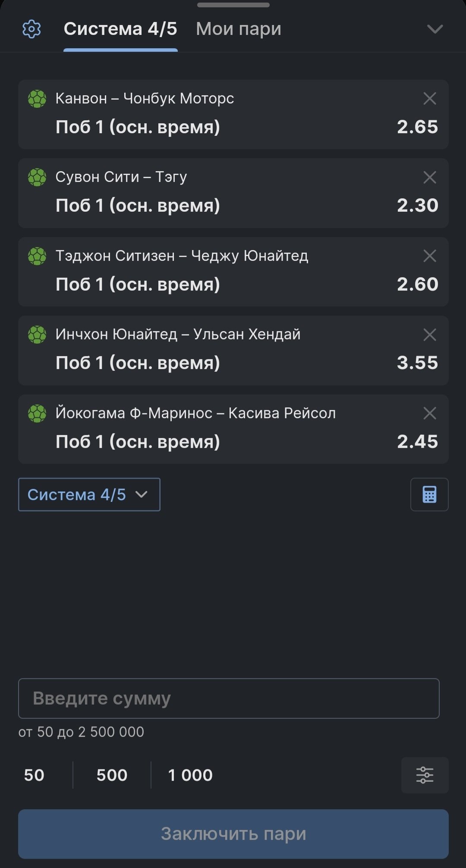
Task: Tap the drag handle at sheet top
Action: 233,5
